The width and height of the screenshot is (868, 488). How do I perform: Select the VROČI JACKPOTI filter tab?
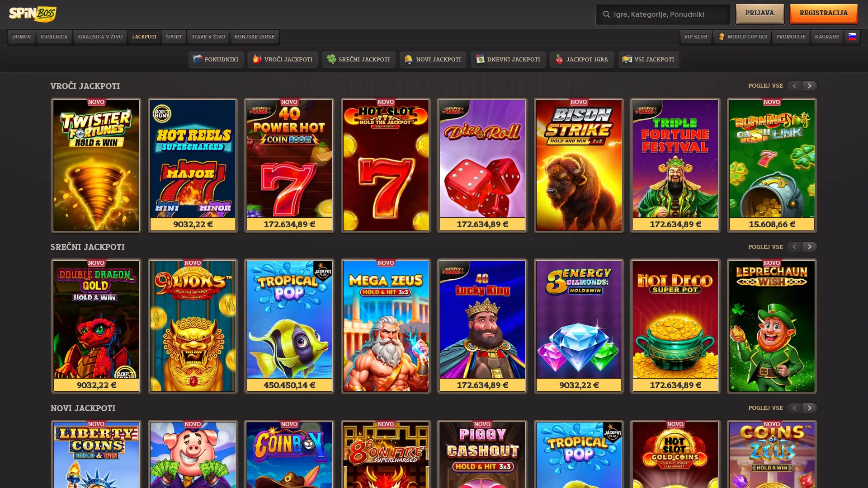(x=283, y=59)
